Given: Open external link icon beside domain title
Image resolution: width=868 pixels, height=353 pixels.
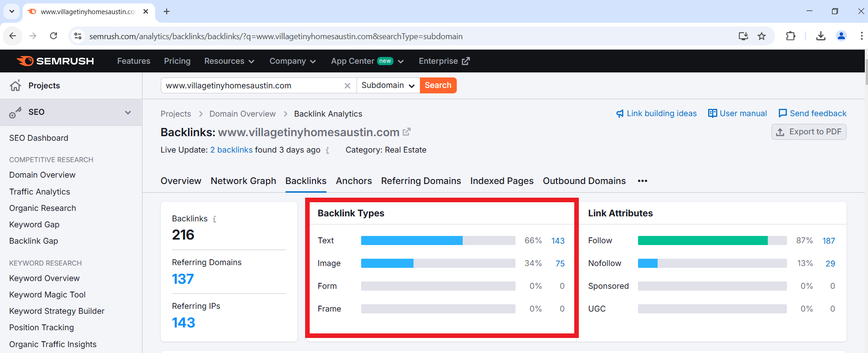Looking at the screenshot, I should [407, 132].
